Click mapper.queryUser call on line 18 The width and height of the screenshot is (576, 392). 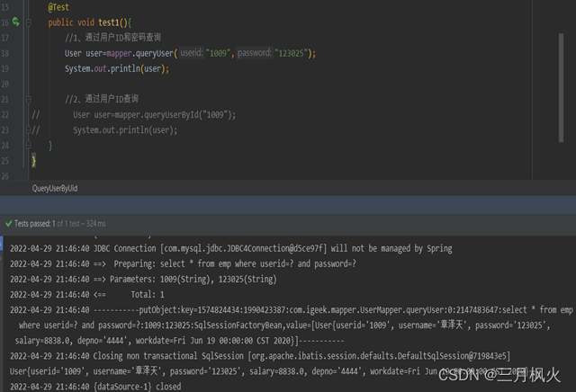pos(142,54)
